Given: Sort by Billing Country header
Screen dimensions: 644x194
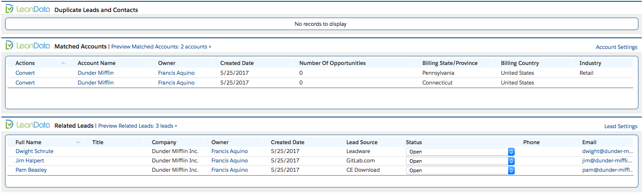Looking at the screenshot, I should tap(520, 63).
